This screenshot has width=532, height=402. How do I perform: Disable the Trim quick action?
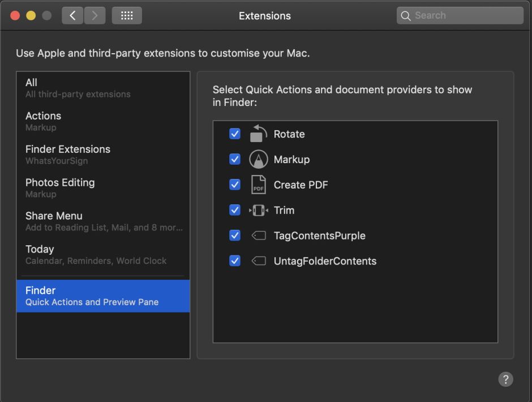(234, 210)
